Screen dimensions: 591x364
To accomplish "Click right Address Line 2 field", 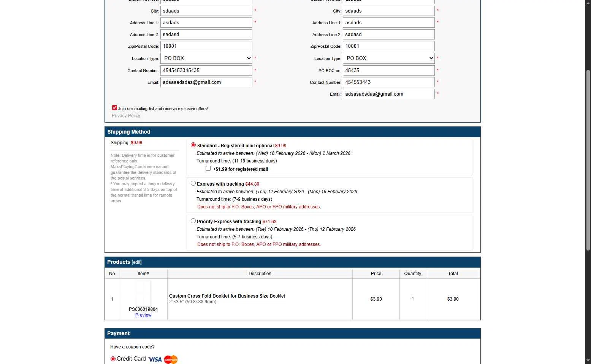I will pos(389,35).
